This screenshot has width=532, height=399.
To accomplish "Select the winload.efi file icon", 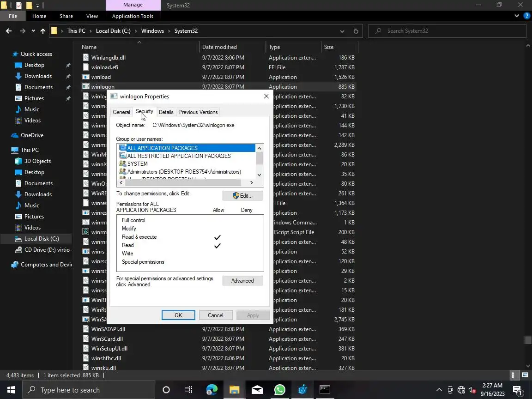I will [86, 67].
